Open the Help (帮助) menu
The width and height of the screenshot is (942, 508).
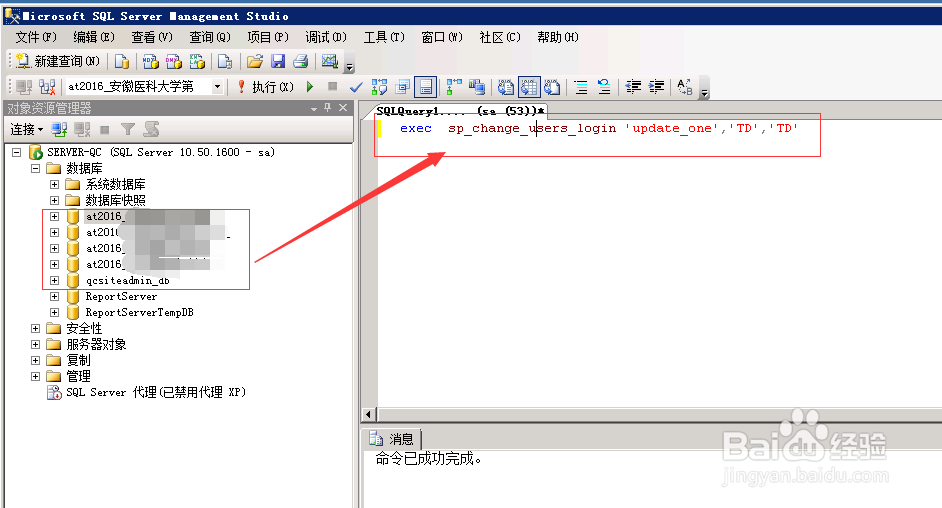click(x=558, y=37)
